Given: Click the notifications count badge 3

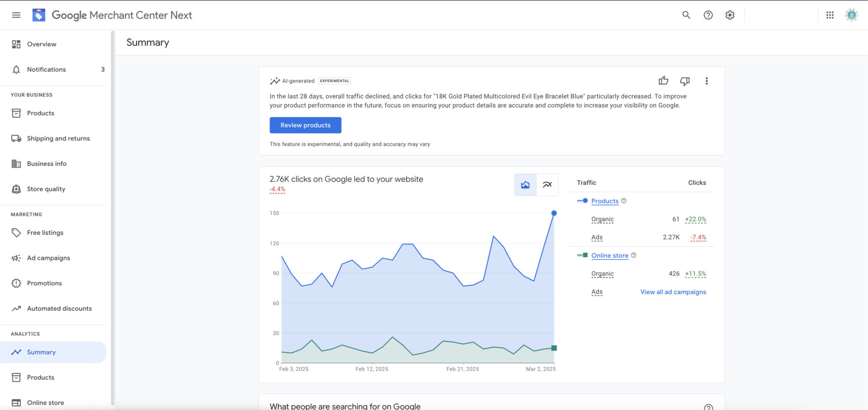Looking at the screenshot, I should (103, 69).
